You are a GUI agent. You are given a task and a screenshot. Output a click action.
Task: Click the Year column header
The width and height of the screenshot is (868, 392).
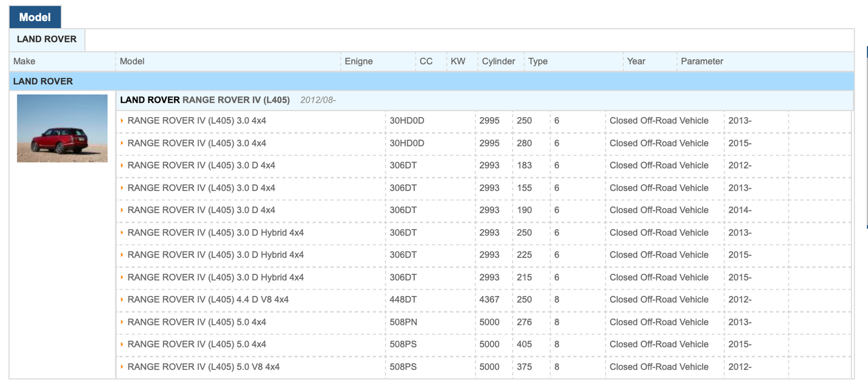tap(636, 61)
